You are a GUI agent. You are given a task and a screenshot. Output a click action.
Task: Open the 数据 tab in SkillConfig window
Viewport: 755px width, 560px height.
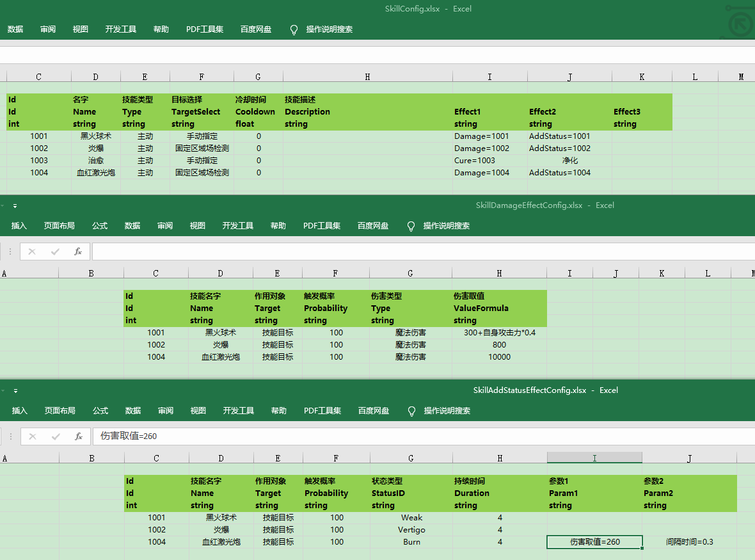coord(15,29)
